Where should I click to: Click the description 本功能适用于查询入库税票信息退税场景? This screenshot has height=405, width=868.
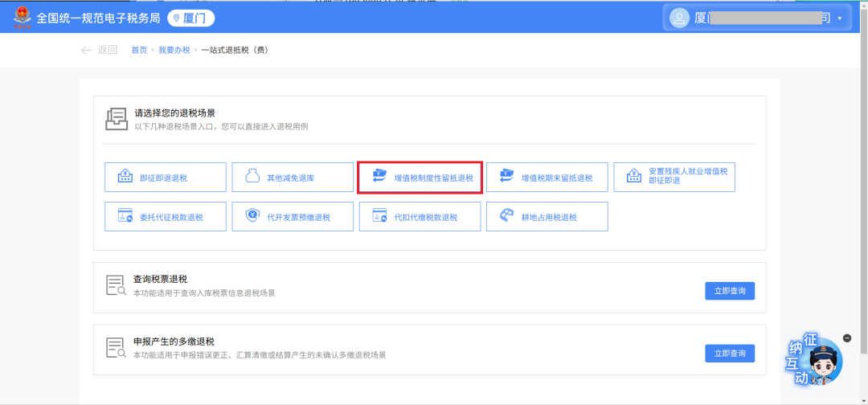(x=204, y=293)
